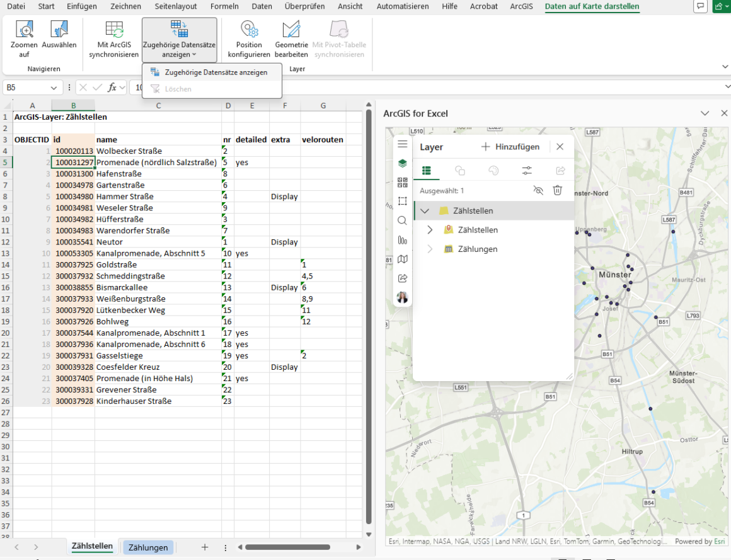Select the Zählungen table layer row
The image size is (731, 560).
pyautogui.click(x=493, y=249)
